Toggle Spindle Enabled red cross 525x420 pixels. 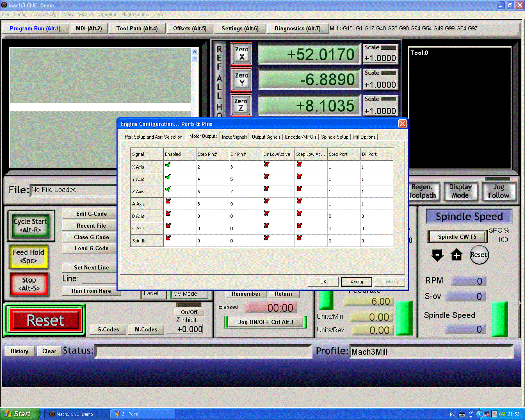(168, 238)
